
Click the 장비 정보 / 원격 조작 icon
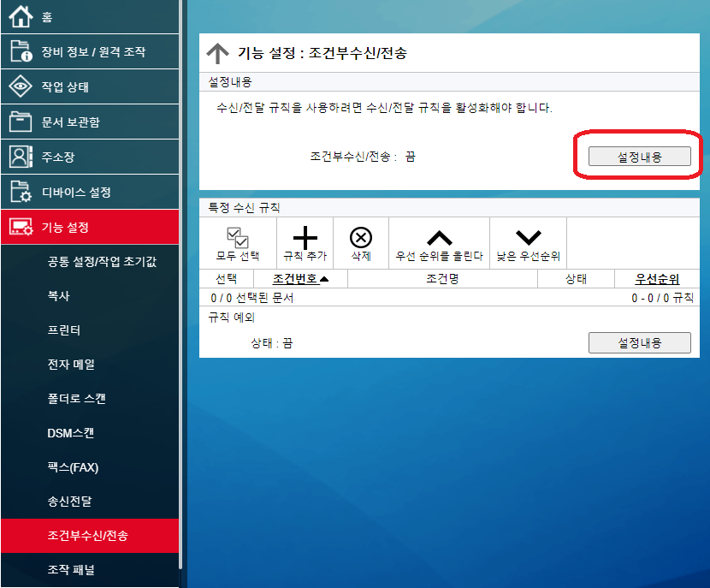tap(21, 51)
